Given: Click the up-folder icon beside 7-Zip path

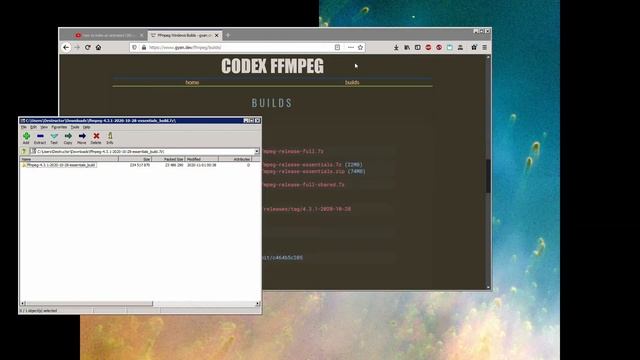Looking at the screenshot, I should 24,151.
